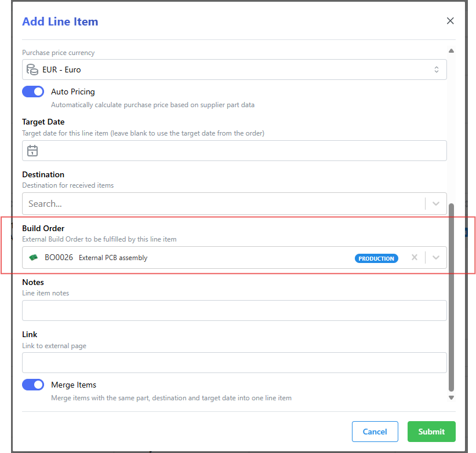476x453 pixels.
Task: Disable the Auto Pricing toggle
Action: (33, 92)
